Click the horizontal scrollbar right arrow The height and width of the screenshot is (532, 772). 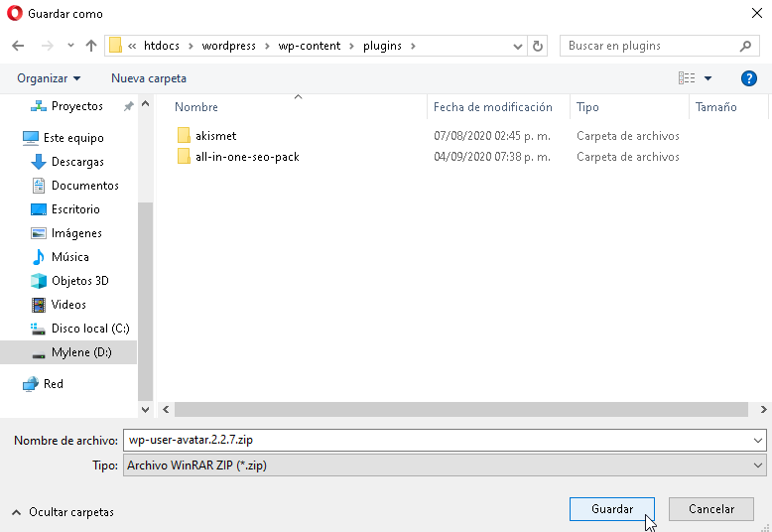pyautogui.click(x=763, y=409)
